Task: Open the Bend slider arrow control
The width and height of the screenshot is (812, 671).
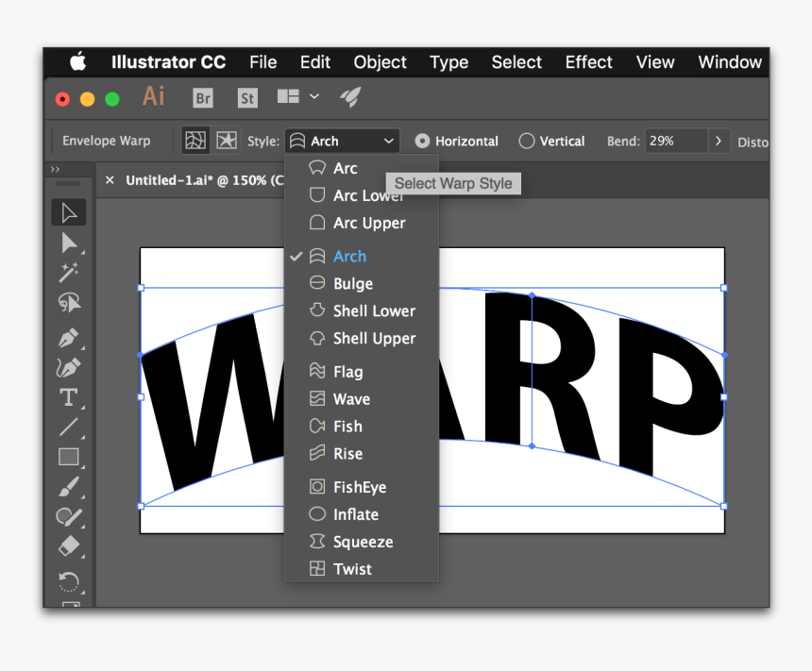Action: coord(719,140)
